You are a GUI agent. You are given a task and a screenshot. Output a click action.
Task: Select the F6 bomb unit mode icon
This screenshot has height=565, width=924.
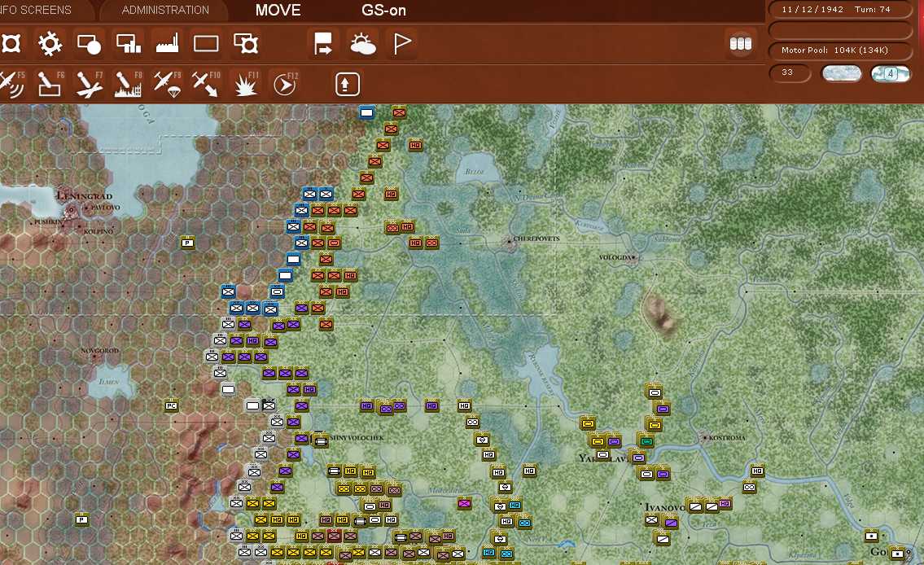[x=50, y=84]
